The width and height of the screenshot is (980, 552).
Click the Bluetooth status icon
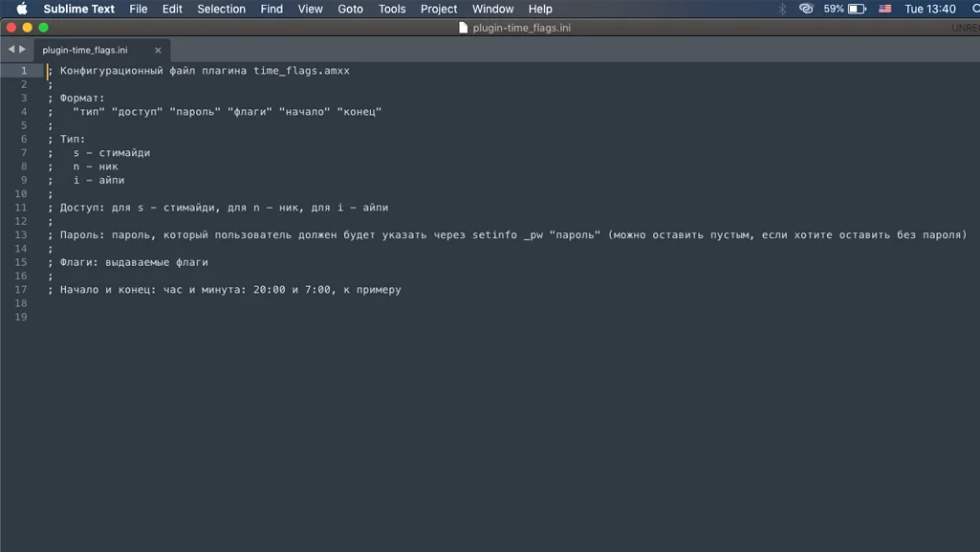coord(782,9)
